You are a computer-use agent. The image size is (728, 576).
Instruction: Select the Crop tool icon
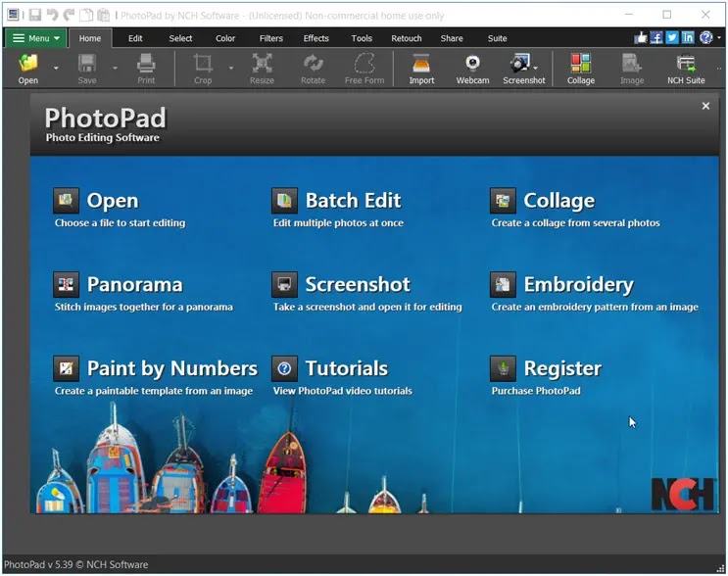point(203,63)
